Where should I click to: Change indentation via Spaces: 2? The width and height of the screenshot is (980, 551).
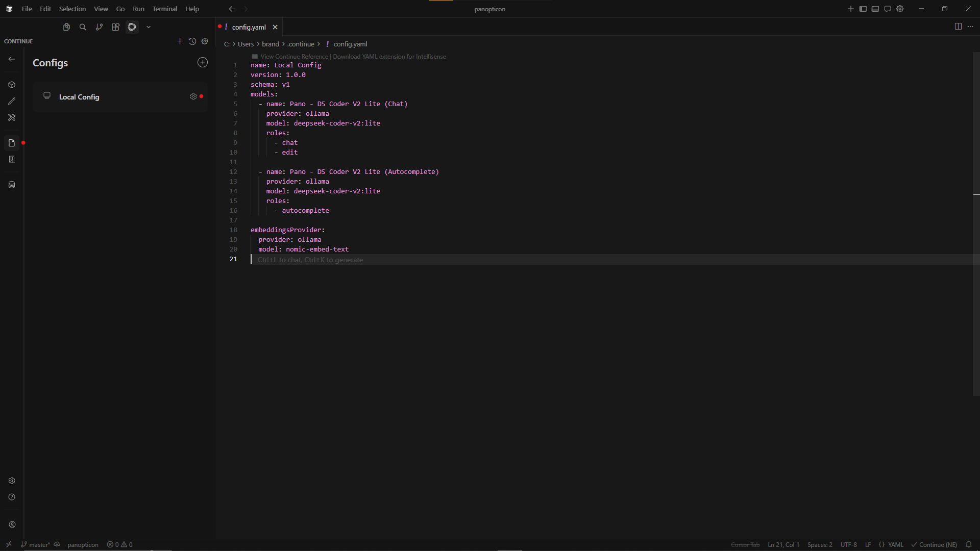point(820,544)
